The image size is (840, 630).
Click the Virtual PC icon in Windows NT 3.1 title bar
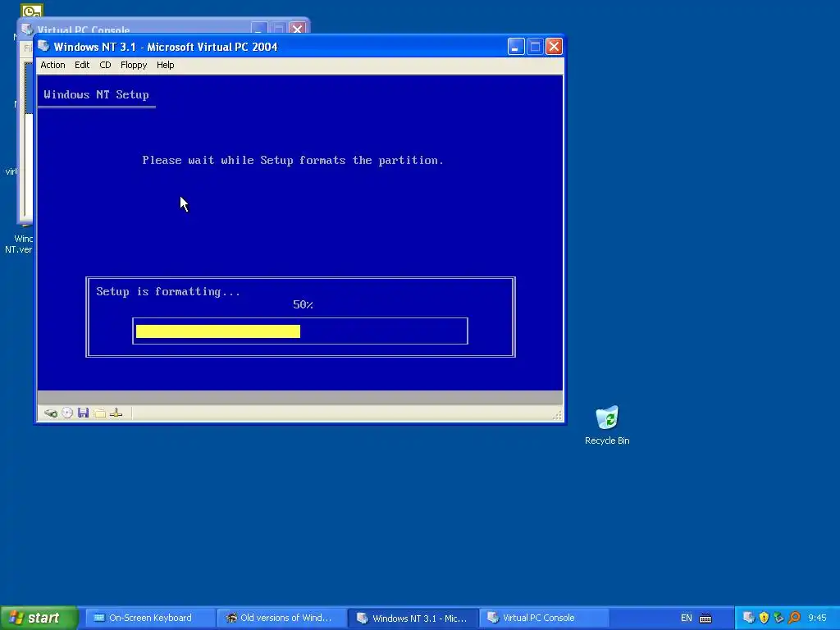pos(44,46)
